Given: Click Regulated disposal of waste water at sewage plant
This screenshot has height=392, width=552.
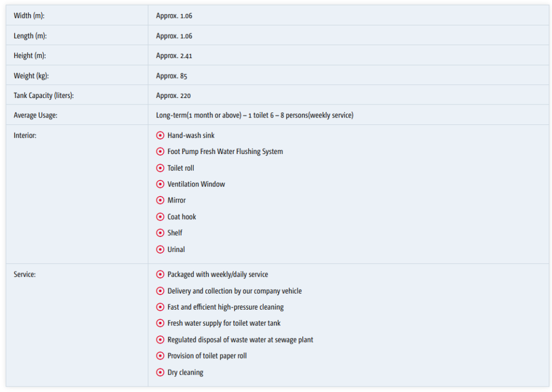Looking at the screenshot, I should coord(240,340).
